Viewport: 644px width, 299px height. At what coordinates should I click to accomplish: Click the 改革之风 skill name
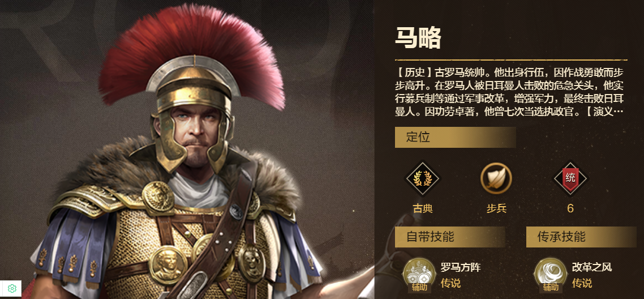pos(592,268)
